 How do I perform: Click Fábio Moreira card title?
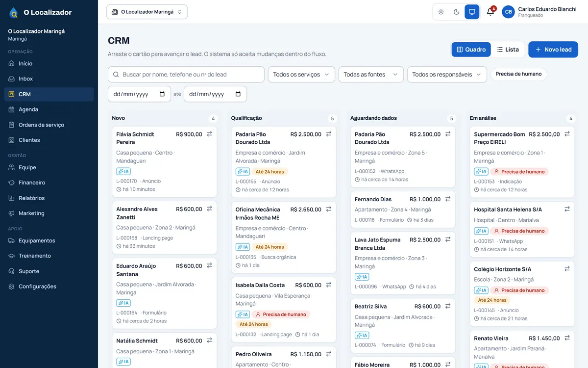click(x=372, y=365)
